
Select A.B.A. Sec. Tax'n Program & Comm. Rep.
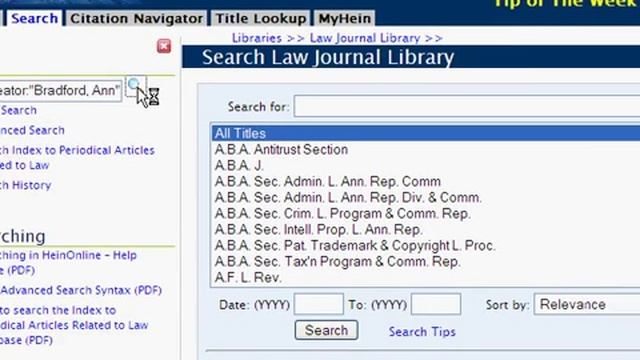pos(338,262)
